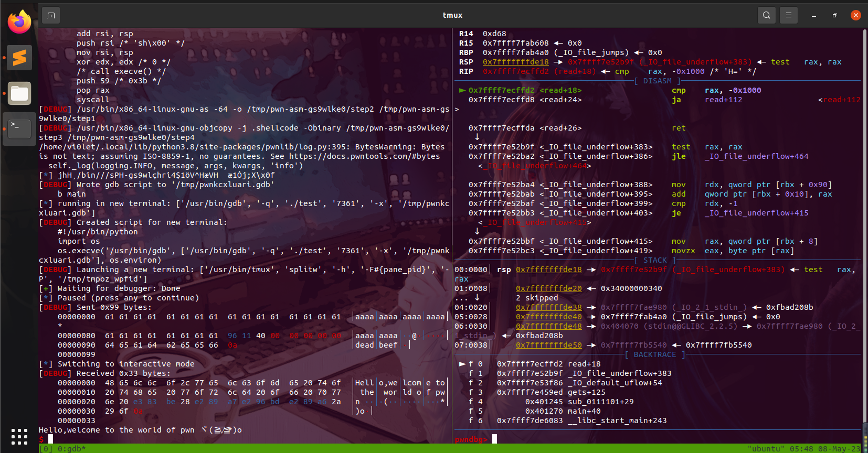Click the pwntools docs URL in warning
868x453 pixels.
tap(365, 156)
